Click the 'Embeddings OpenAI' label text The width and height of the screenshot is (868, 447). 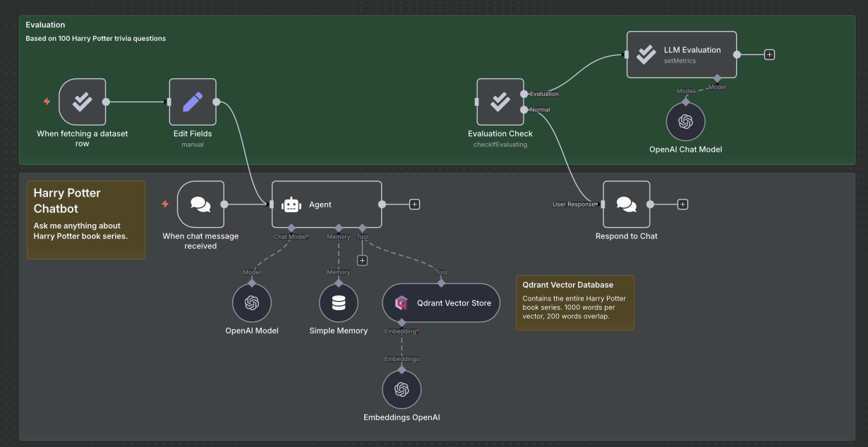click(402, 417)
